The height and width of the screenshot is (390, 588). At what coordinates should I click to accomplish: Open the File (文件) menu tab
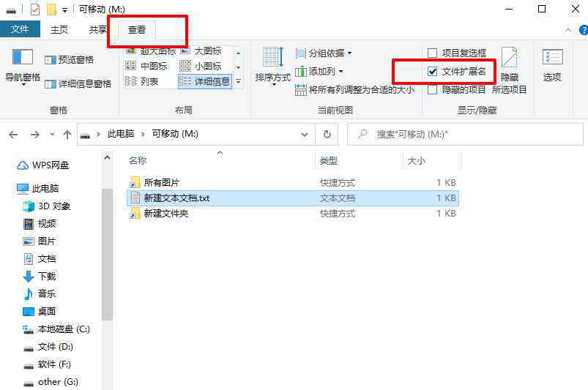pos(20,29)
